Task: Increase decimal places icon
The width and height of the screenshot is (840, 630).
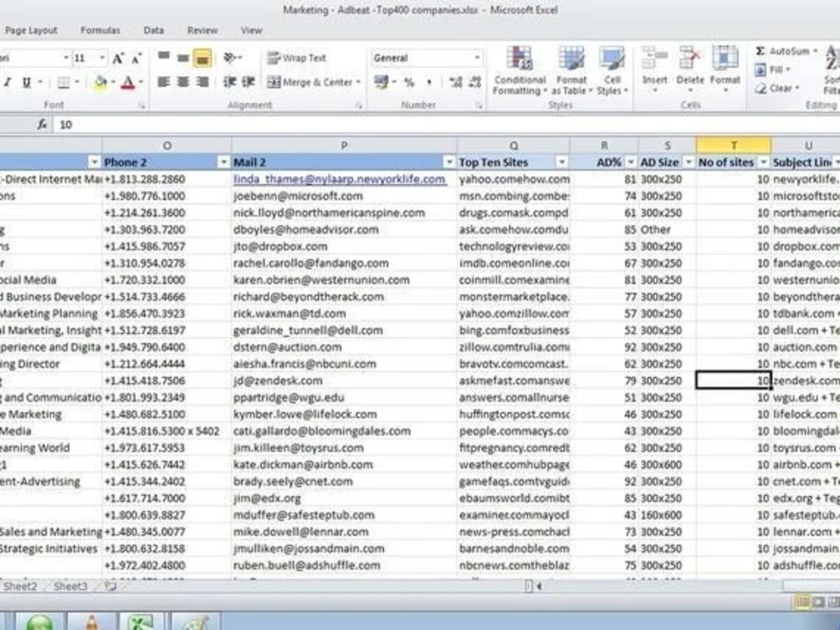Action: pos(455,82)
